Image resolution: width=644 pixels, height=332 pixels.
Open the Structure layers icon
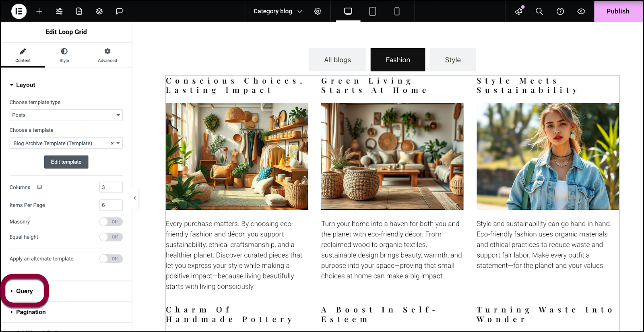point(99,11)
